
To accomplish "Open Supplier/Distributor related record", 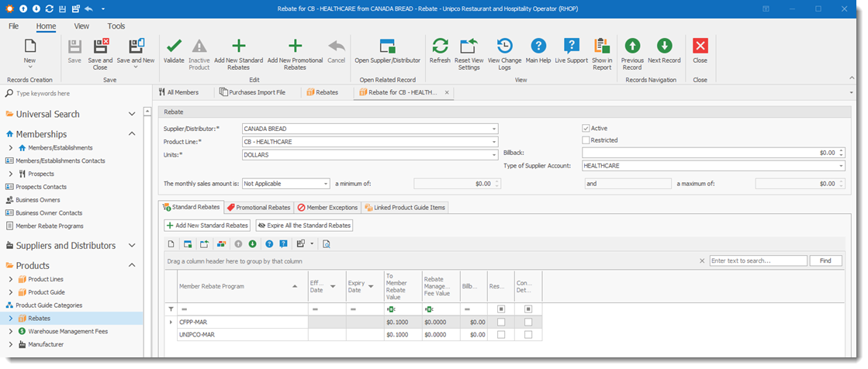I will [x=386, y=47].
